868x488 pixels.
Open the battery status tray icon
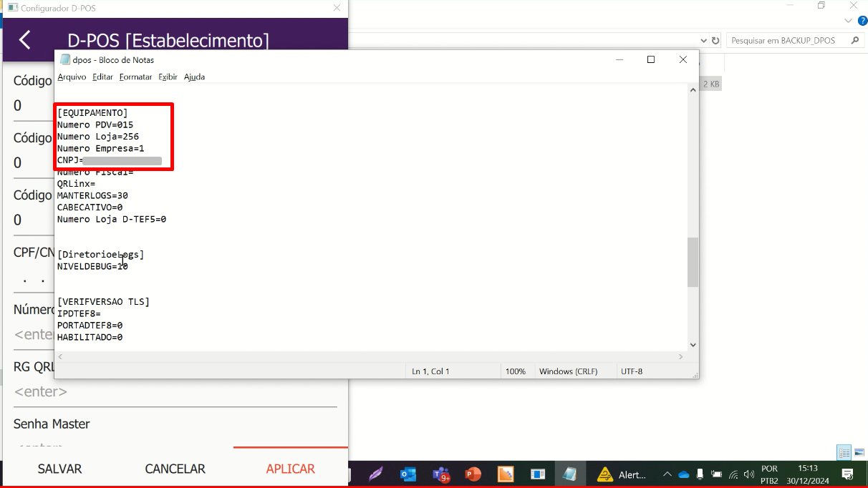point(716,474)
